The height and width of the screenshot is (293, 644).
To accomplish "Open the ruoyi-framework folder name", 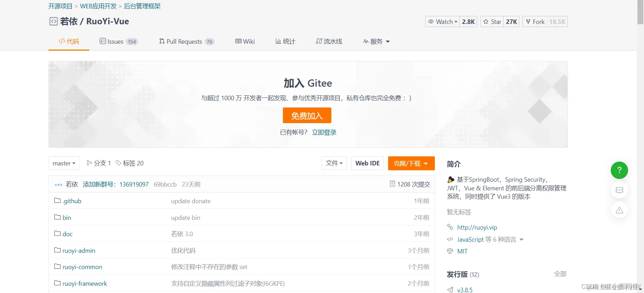I will point(85,284).
